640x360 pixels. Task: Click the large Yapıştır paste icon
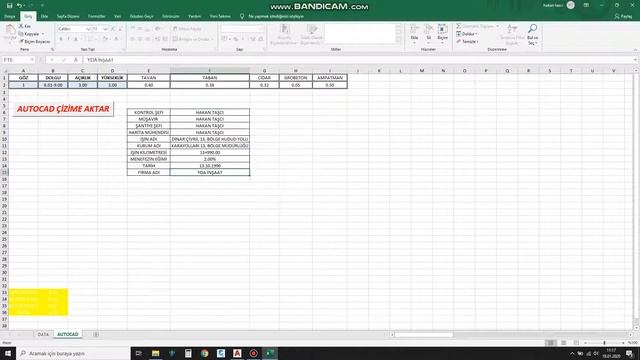coord(10,32)
